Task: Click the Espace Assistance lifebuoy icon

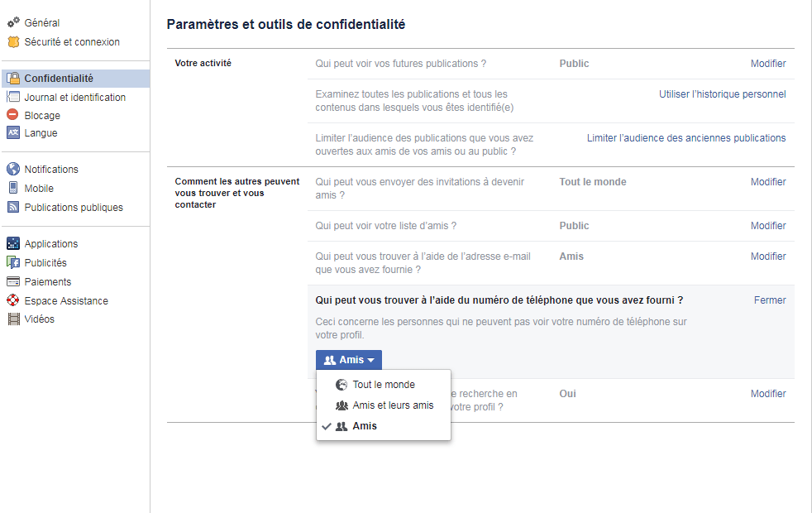Action: click(13, 301)
